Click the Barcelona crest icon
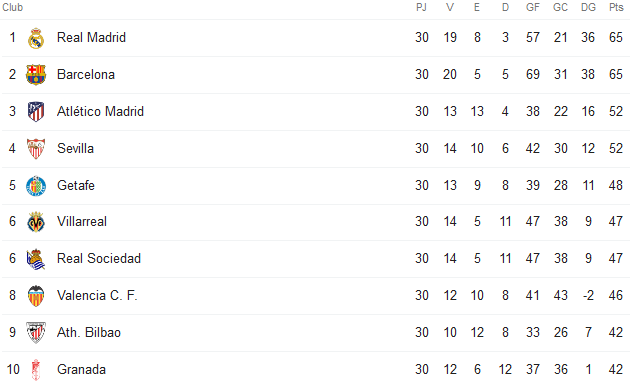Viewport: 643px width, 385px height. click(x=36, y=75)
